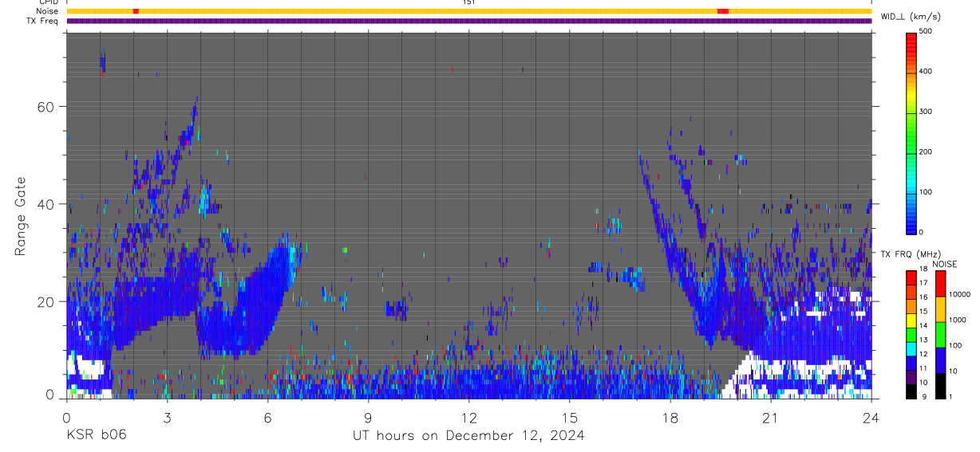The height and width of the screenshot is (452, 980).
Task: Click the "TX Freq" row label at top
Action: pyautogui.click(x=43, y=21)
